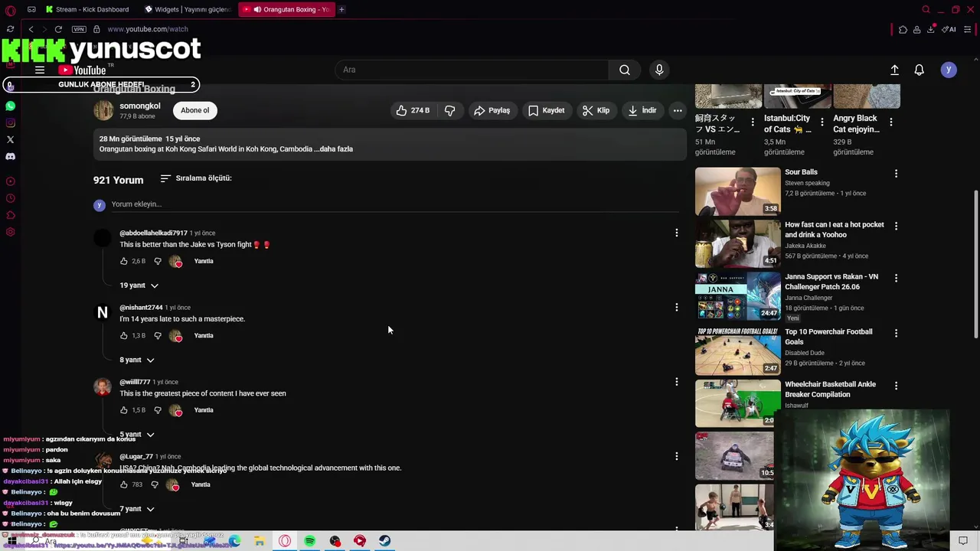
Task: Select the Orangutan Boxing tab
Action: click(x=286, y=9)
